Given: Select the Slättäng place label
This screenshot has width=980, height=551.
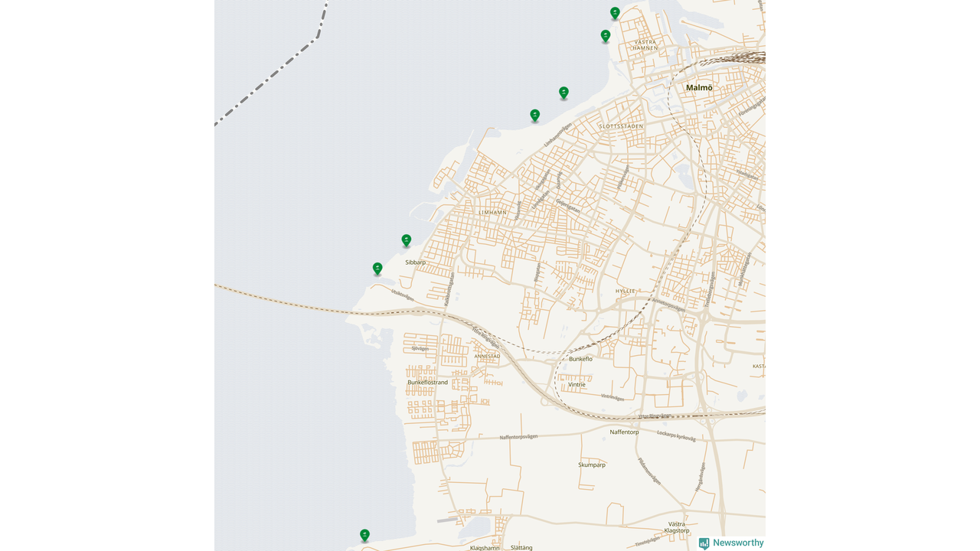Looking at the screenshot, I should pos(521,548).
